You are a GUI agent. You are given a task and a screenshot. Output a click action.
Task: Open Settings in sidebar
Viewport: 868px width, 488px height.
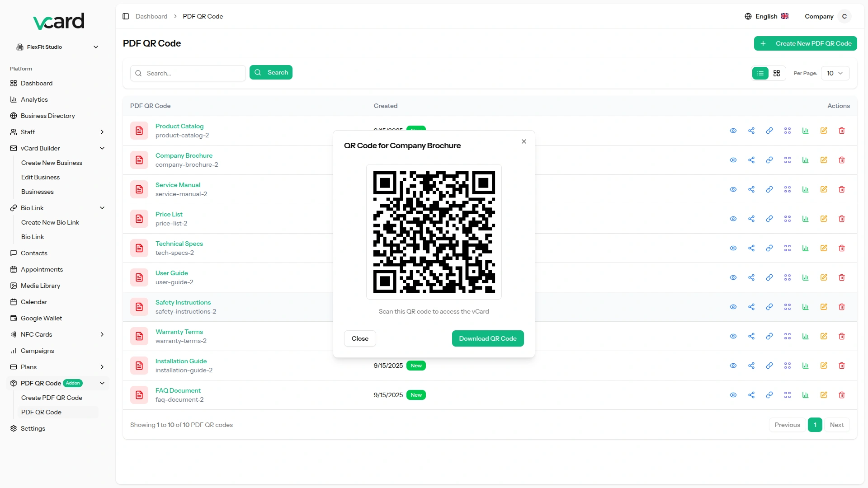tap(58, 428)
